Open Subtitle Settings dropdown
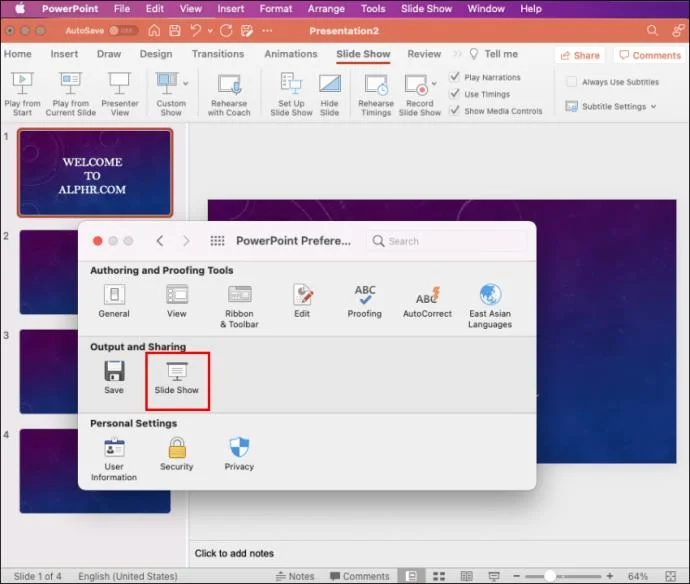Screen dimensions: 690x584 click(x=611, y=106)
